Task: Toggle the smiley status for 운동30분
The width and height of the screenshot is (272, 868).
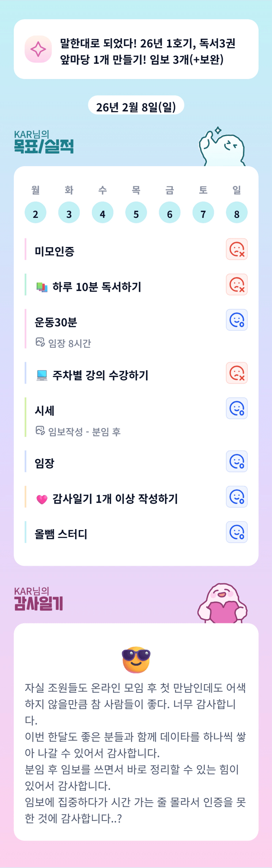Action: (x=237, y=320)
